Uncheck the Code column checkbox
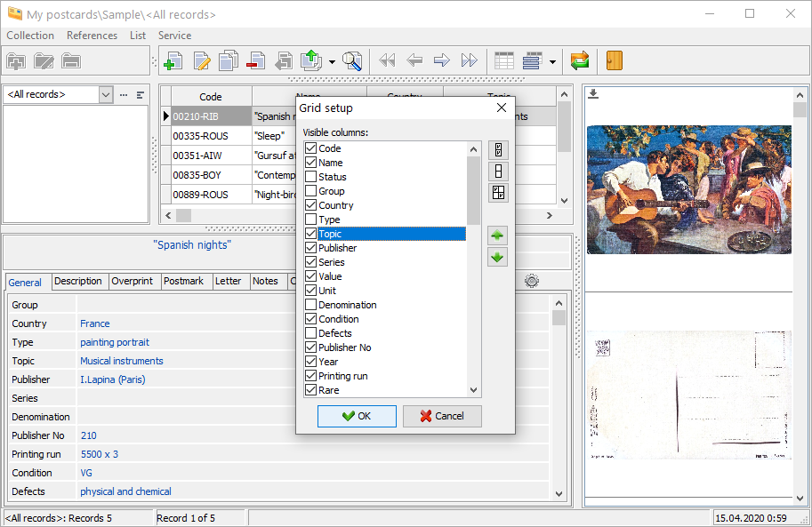 pyautogui.click(x=310, y=148)
